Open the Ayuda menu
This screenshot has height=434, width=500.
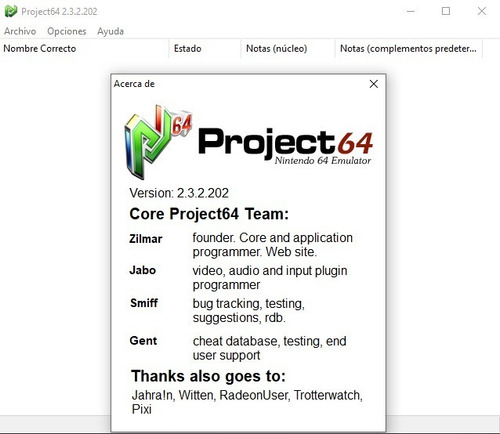point(110,31)
